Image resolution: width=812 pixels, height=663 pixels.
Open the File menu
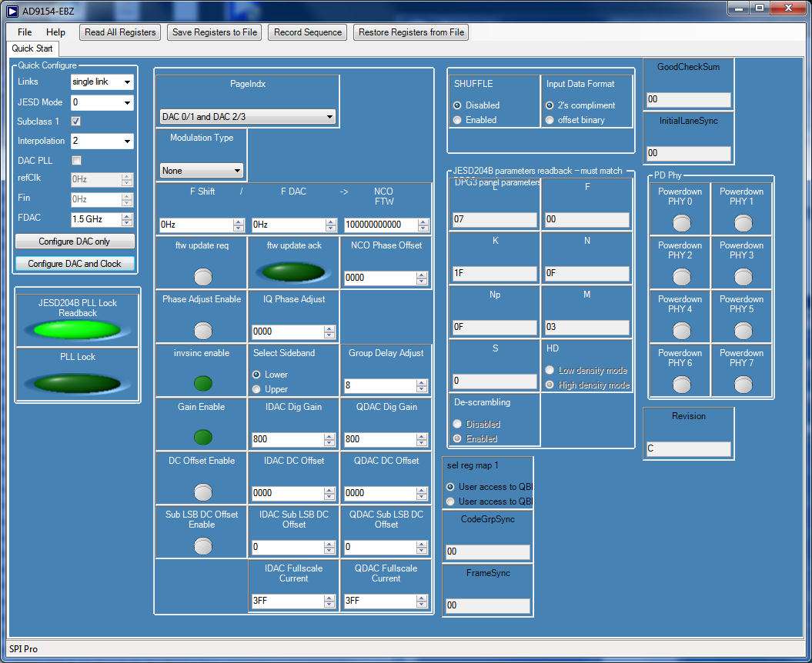25,32
